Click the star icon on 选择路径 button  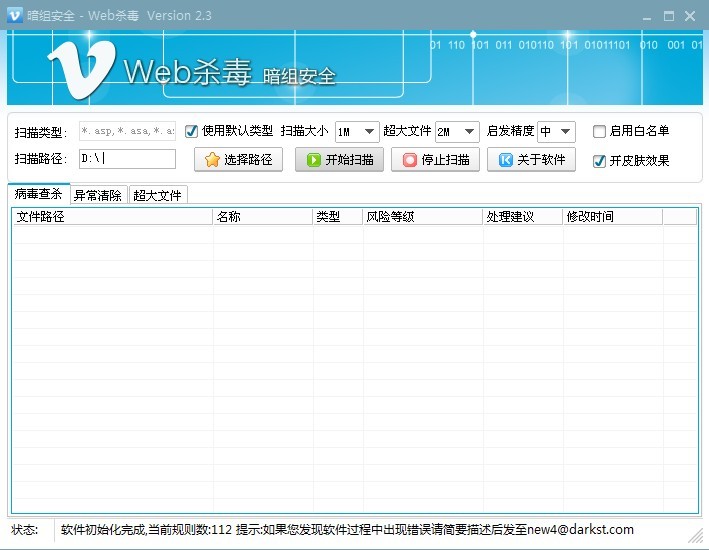coord(212,160)
